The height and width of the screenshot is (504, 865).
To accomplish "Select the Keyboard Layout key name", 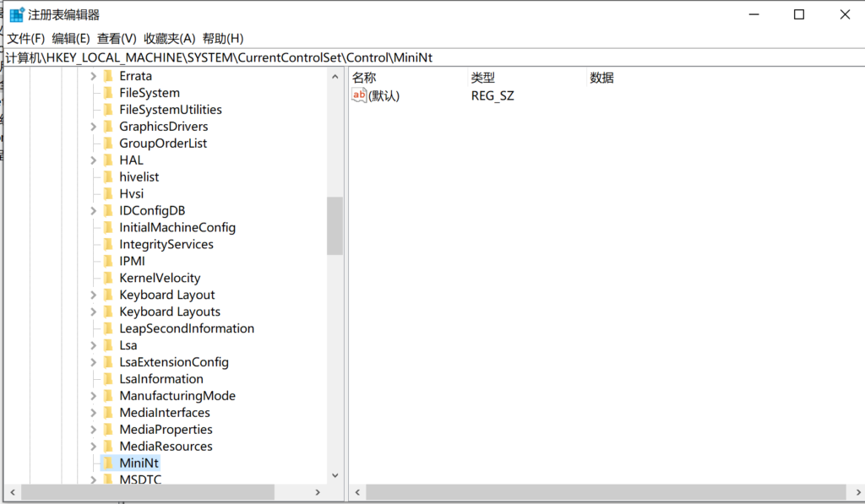I will (166, 295).
